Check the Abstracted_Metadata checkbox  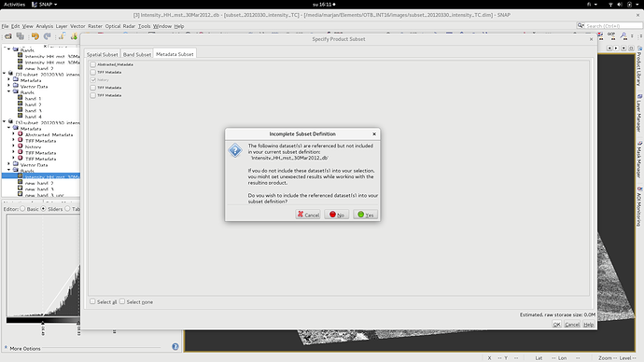(x=92, y=64)
